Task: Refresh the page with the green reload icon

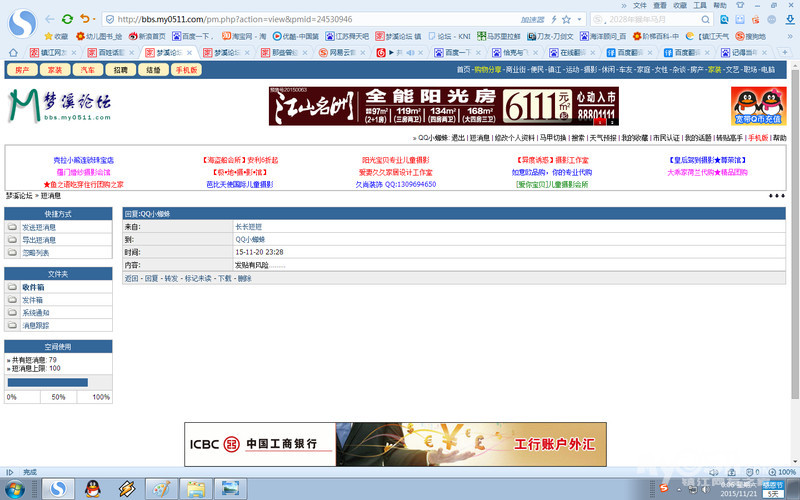Action: [x=67, y=19]
